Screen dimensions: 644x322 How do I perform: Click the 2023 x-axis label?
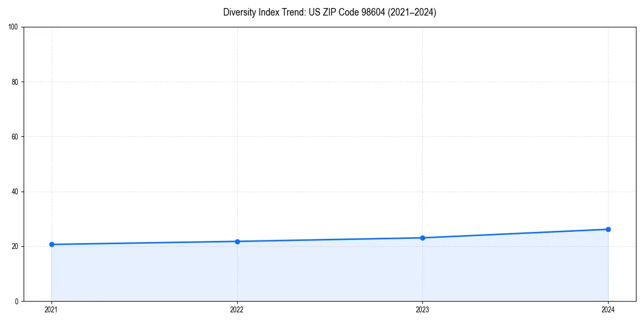click(x=423, y=310)
